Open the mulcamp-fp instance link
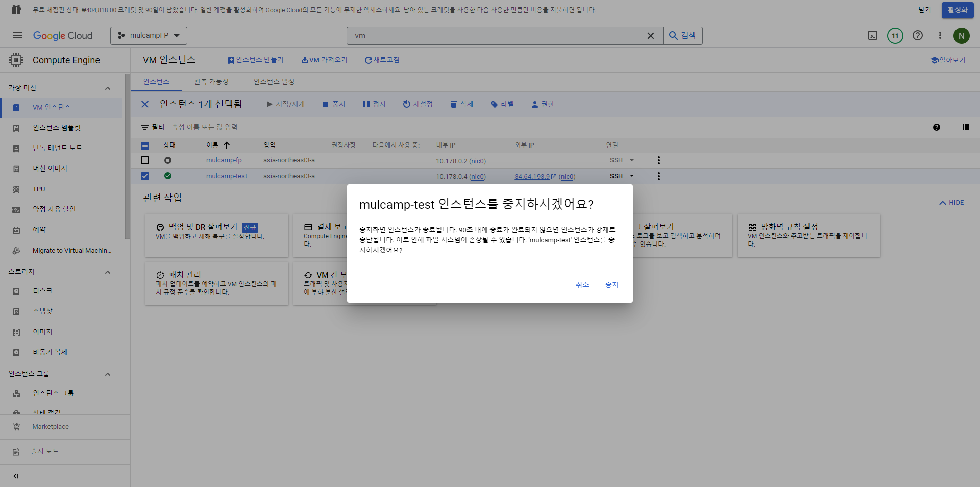980x487 pixels. click(x=224, y=160)
